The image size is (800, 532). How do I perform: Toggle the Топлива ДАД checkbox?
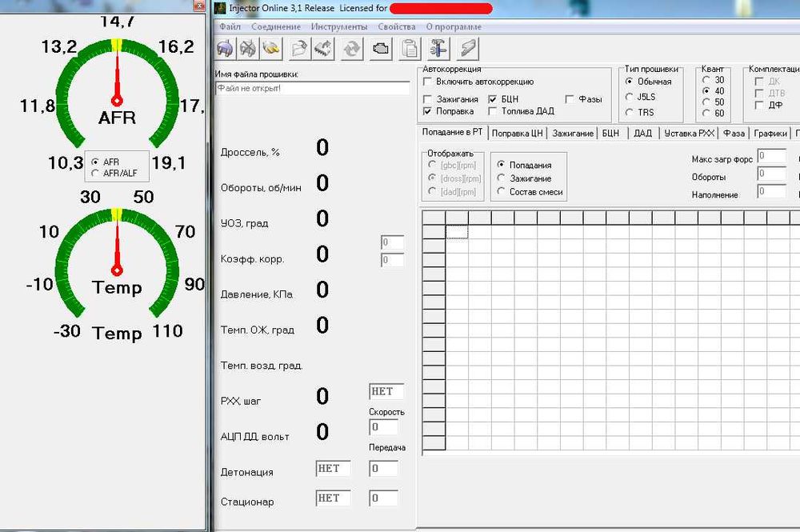pos(492,111)
